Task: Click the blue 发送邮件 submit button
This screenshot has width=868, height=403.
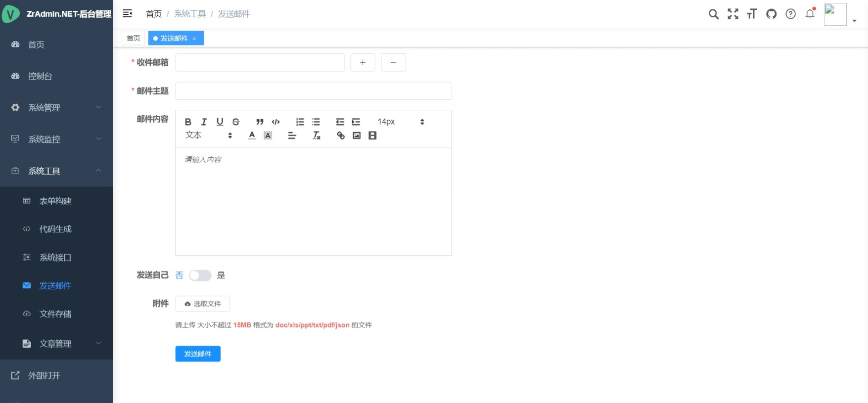Action: pos(198,354)
